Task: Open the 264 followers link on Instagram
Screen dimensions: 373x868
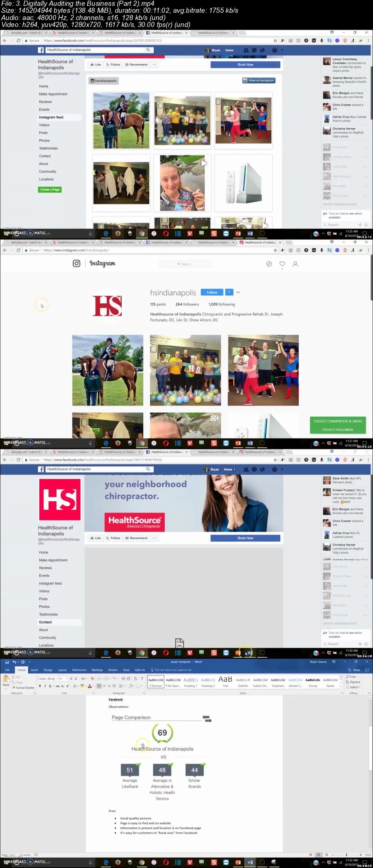Action: pyautogui.click(x=187, y=304)
